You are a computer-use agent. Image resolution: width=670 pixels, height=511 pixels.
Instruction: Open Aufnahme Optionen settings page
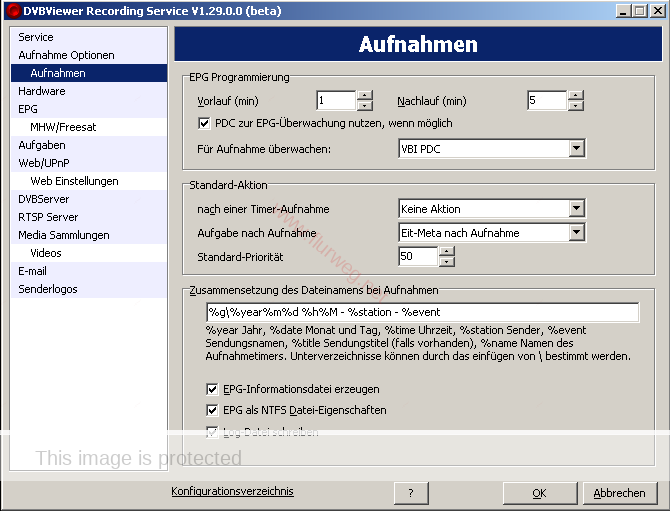coord(89,55)
